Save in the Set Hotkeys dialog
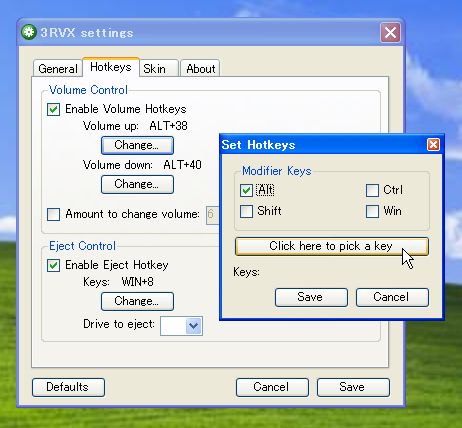 point(311,297)
